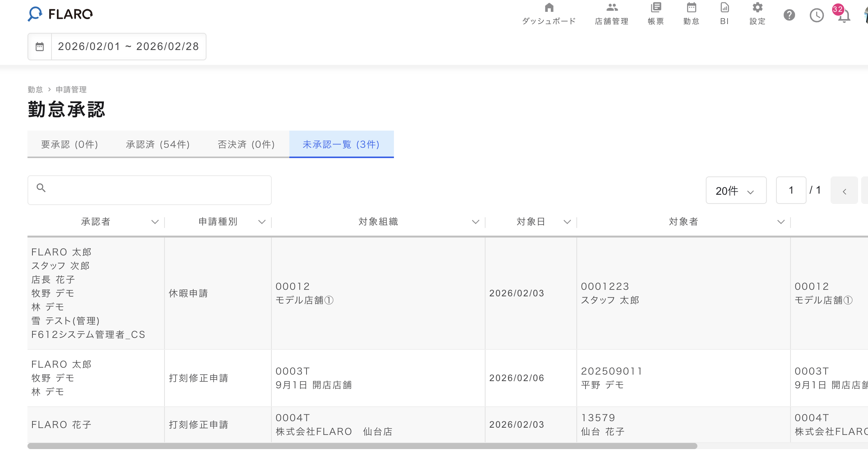
Task: Expand the 承認者 column filter chevron
Action: (x=155, y=222)
